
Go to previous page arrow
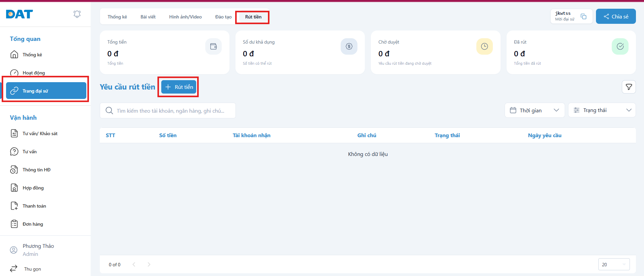click(x=134, y=264)
